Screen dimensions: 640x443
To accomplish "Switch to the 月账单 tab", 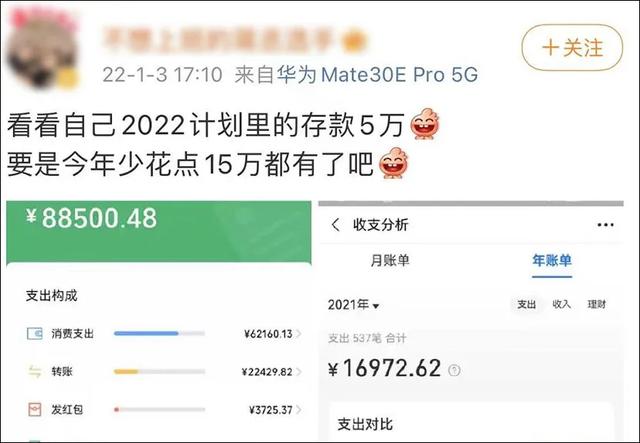I will pyautogui.click(x=390, y=260).
